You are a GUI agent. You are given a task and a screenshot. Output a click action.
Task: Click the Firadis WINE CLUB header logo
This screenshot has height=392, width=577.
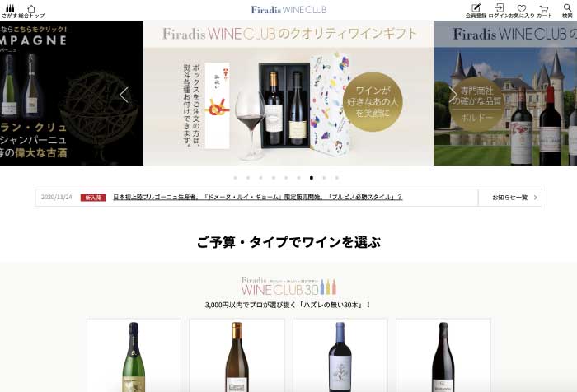point(288,10)
